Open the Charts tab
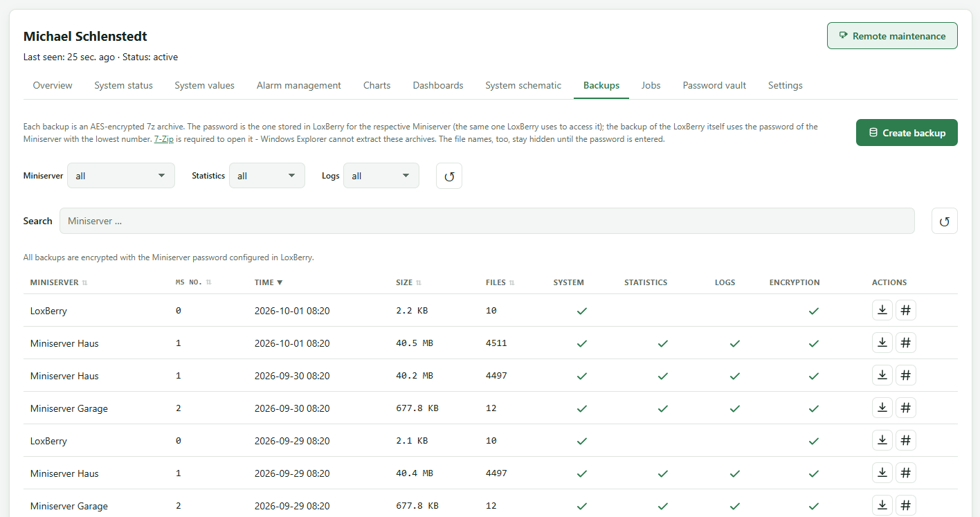This screenshot has height=517, width=980. [376, 85]
